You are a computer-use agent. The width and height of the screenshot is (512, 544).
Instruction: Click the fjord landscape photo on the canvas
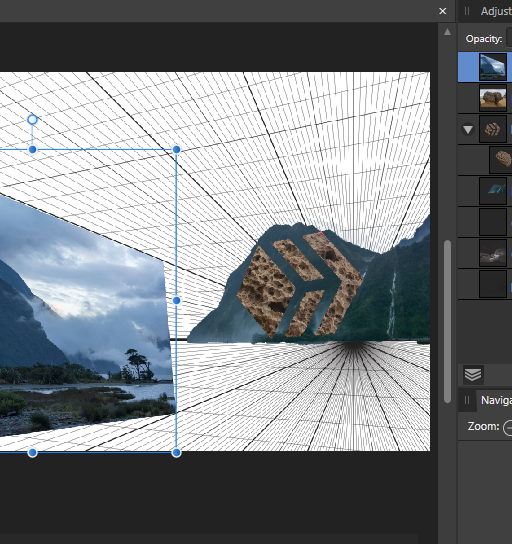click(86, 315)
